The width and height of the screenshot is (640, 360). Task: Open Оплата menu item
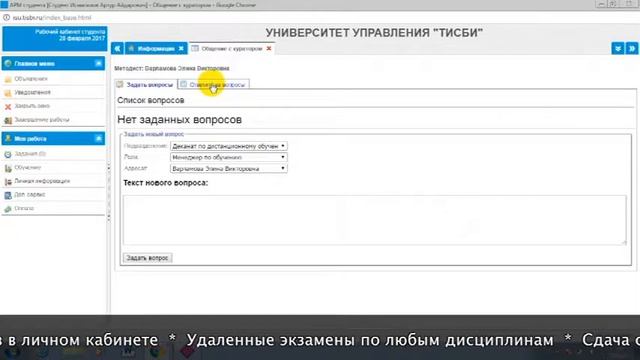[x=24, y=209]
